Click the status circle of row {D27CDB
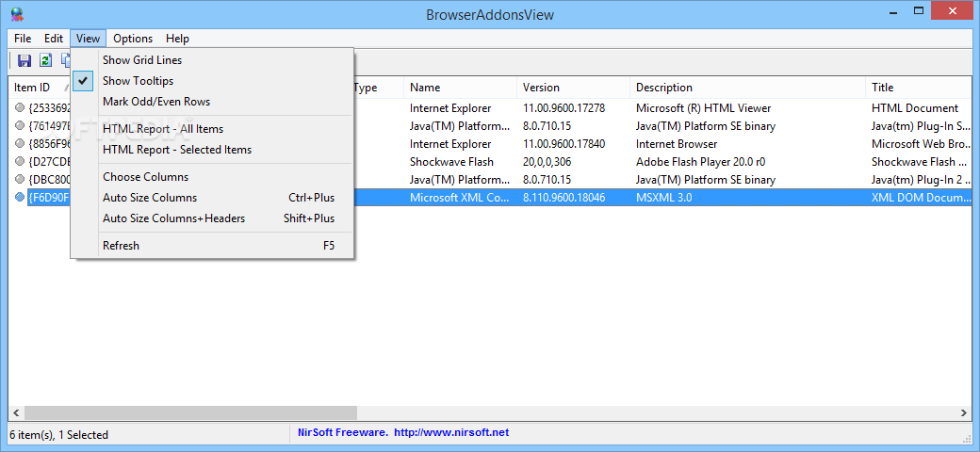 (x=20, y=162)
